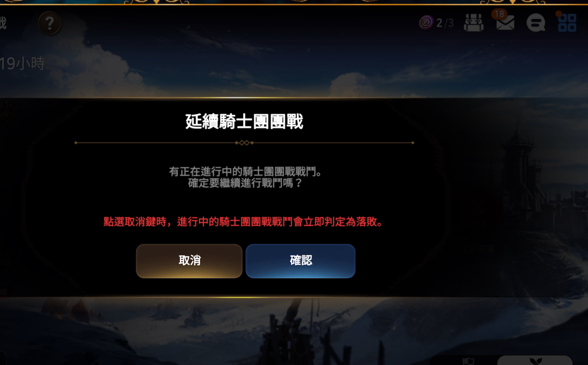Click the diamond ornament on the dialog divider
Screen dimensions: 588x365
244,143
